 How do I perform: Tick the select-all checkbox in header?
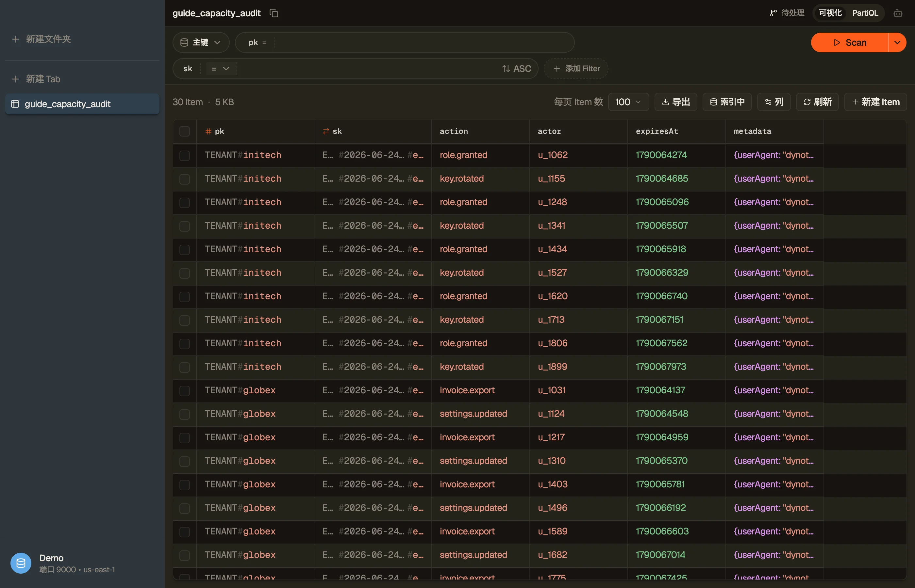pyautogui.click(x=184, y=131)
